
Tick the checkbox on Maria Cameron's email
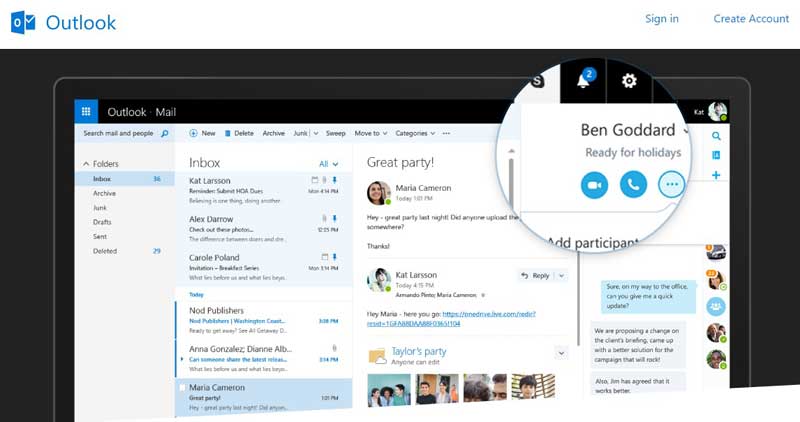coord(182,388)
